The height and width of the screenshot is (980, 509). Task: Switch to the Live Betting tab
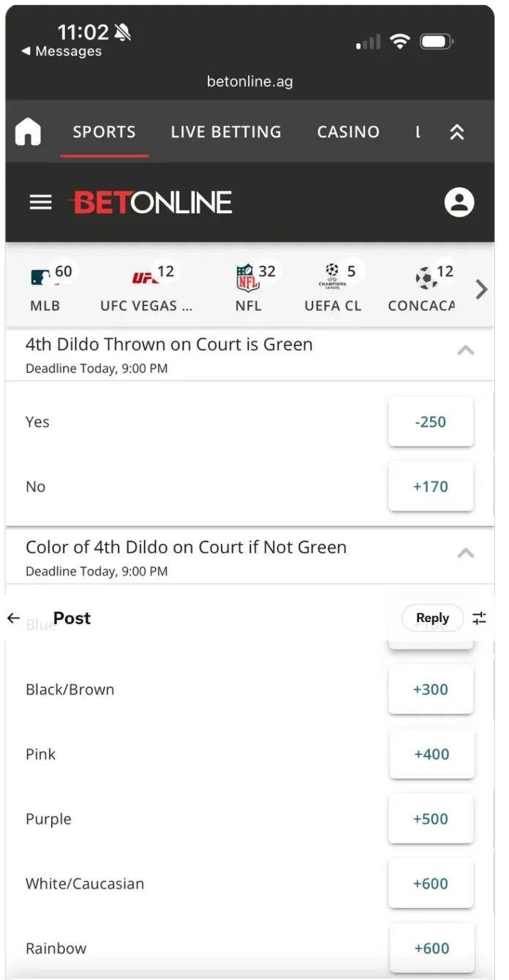[x=226, y=132]
